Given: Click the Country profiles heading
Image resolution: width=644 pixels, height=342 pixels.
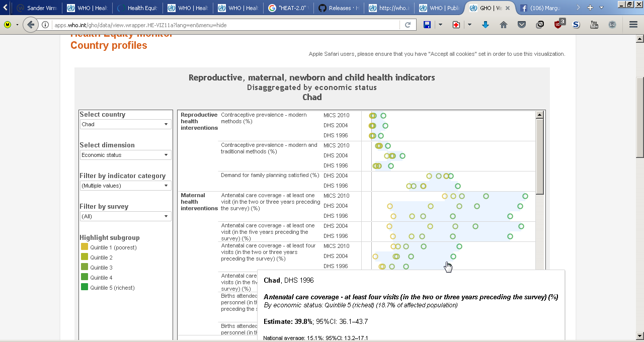Looking at the screenshot, I should (x=109, y=45).
